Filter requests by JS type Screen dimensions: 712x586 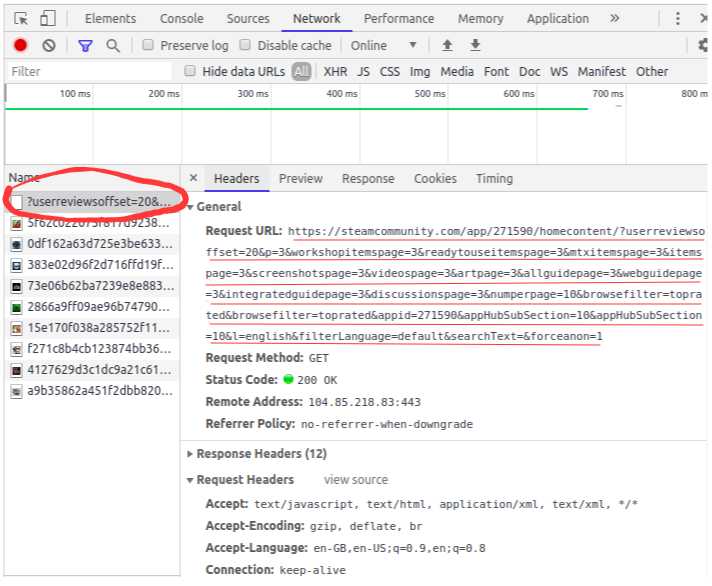pos(363,72)
